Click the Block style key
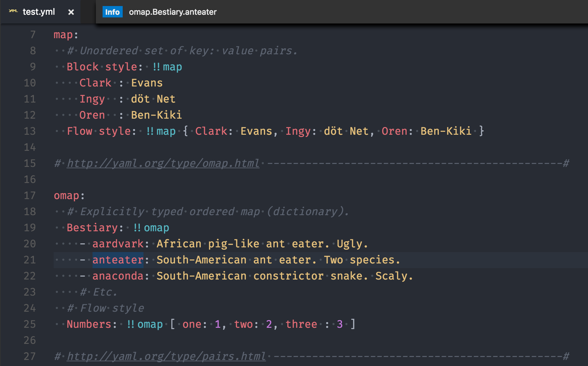The height and width of the screenshot is (366, 588). tap(102, 67)
